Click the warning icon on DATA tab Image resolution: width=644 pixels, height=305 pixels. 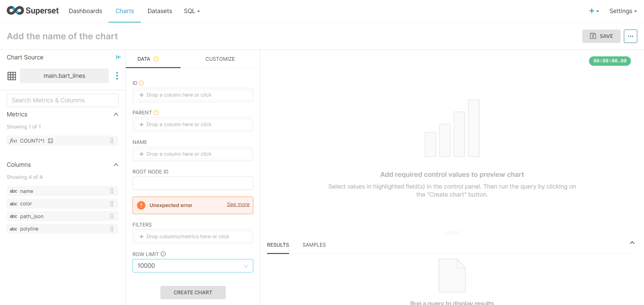(156, 59)
